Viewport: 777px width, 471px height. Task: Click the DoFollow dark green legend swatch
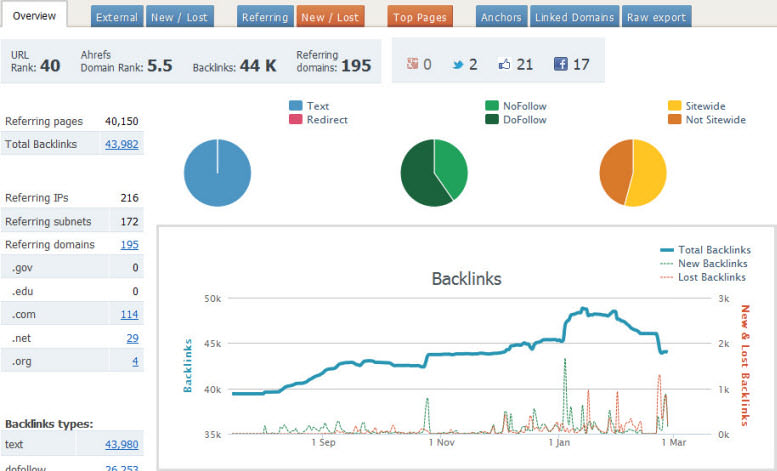click(492, 119)
